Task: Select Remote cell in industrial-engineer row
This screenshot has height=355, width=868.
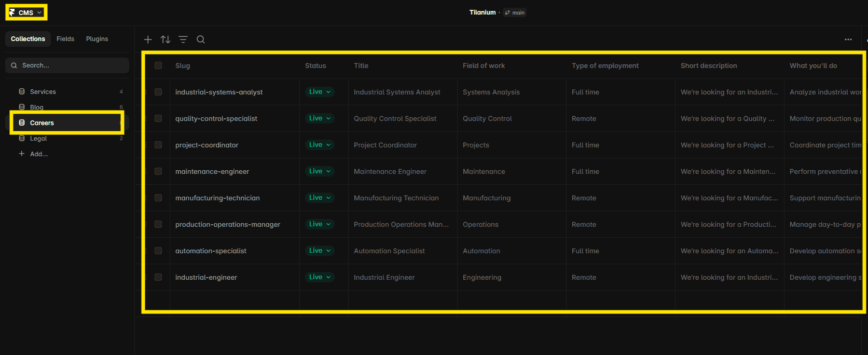Action: [x=621, y=277]
